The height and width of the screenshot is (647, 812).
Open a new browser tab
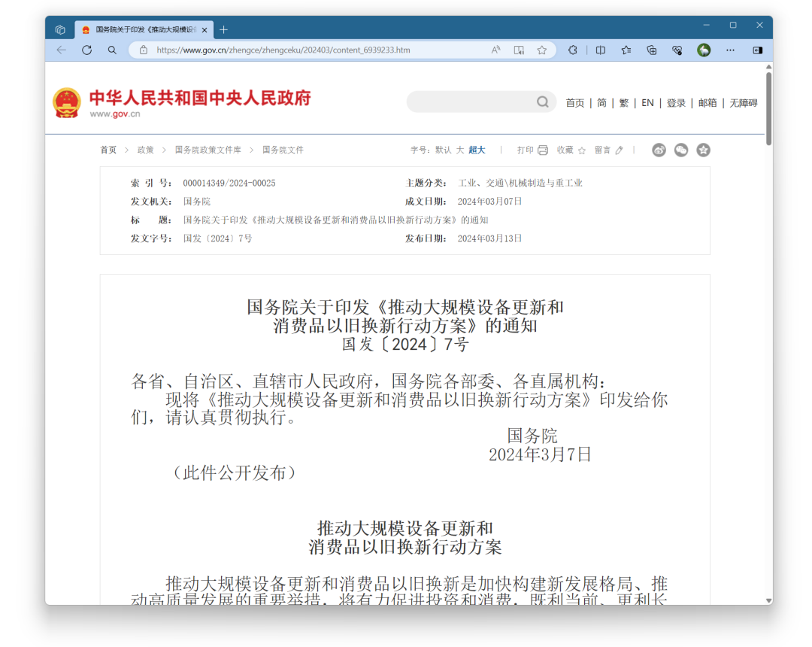(223, 30)
